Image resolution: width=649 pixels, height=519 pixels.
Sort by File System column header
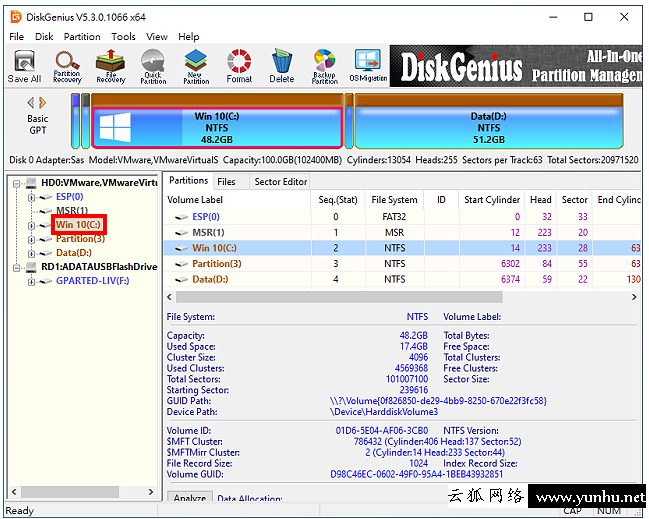point(394,200)
